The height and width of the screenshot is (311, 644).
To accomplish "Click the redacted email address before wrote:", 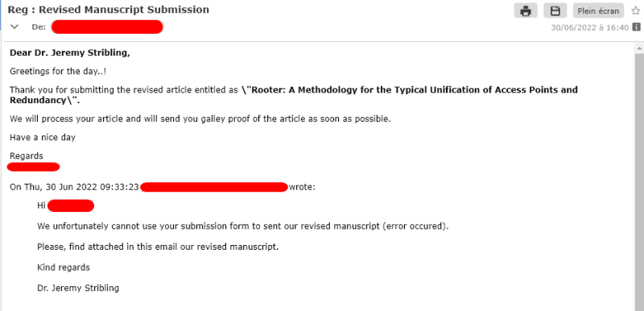I will point(214,188).
